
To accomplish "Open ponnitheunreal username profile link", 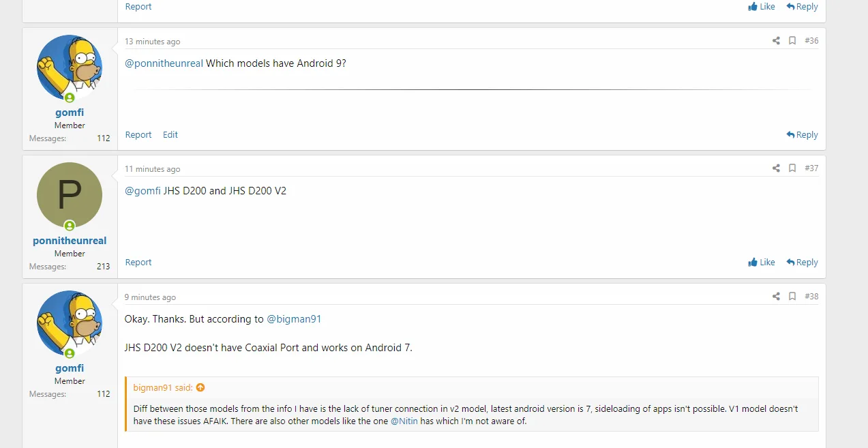I will coord(70,241).
